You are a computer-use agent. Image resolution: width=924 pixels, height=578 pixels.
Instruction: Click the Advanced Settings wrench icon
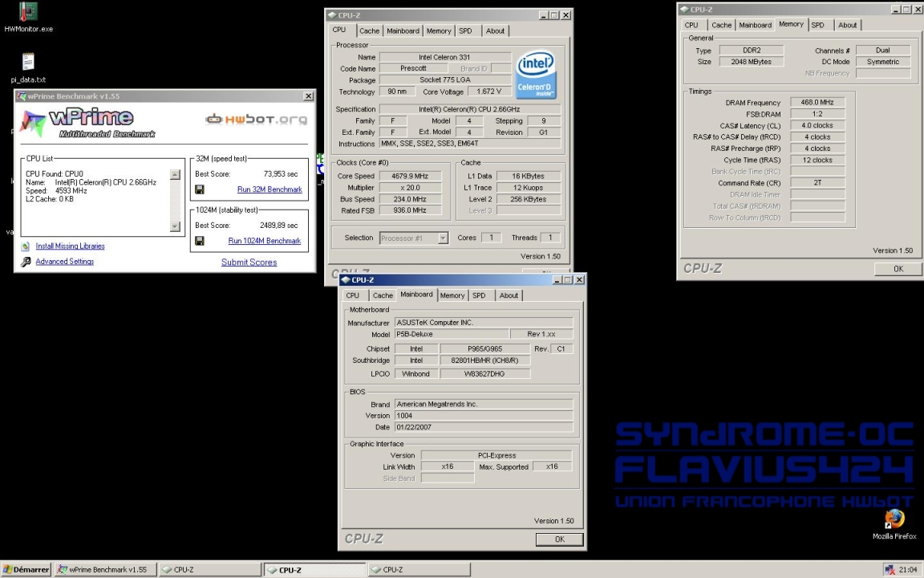(26, 261)
